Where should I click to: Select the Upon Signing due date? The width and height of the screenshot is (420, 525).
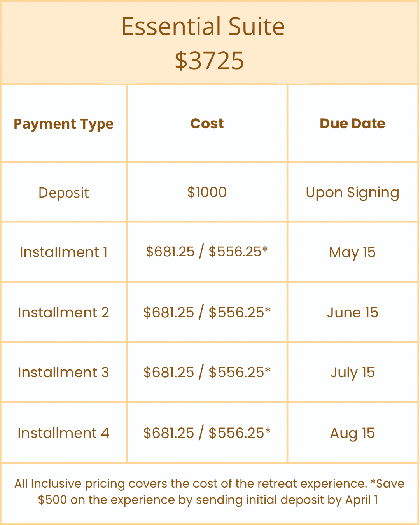[352, 193]
